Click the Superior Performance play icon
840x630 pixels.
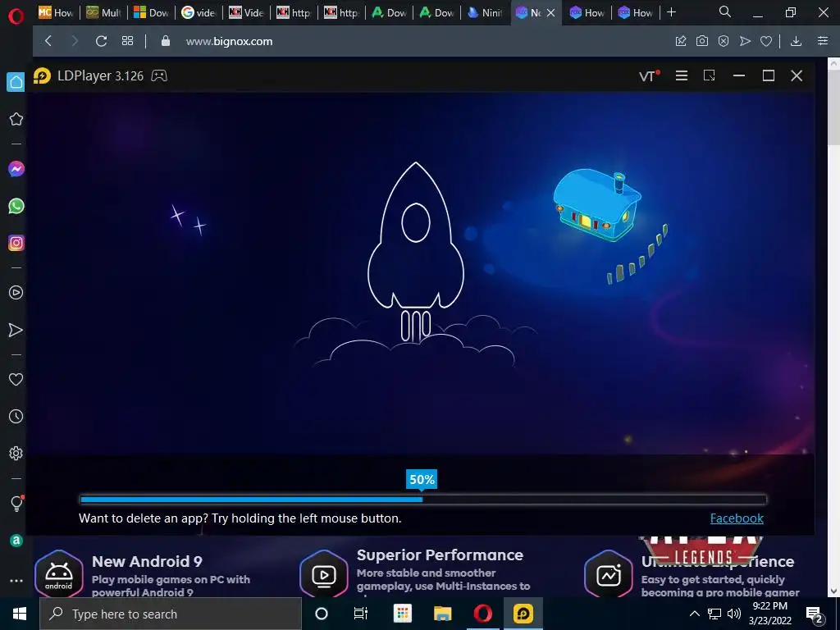pyautogui.click(x=323, y=573)
